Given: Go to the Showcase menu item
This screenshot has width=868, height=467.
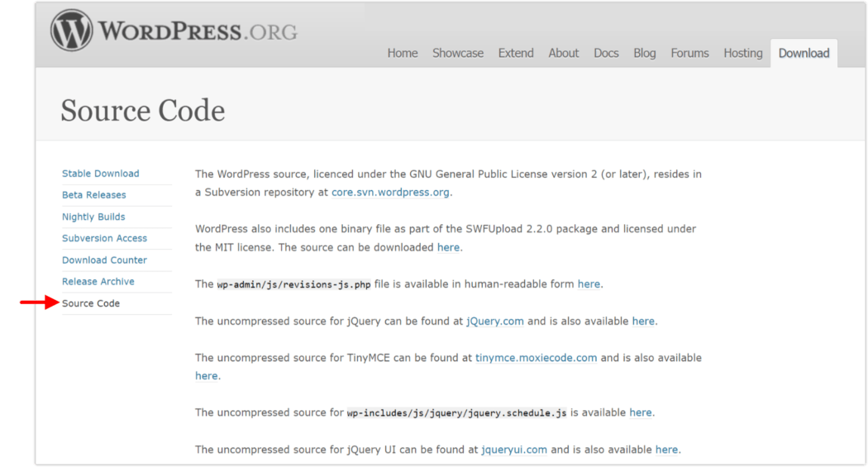Looking at the screenshot, I should (x=458, y=53).
